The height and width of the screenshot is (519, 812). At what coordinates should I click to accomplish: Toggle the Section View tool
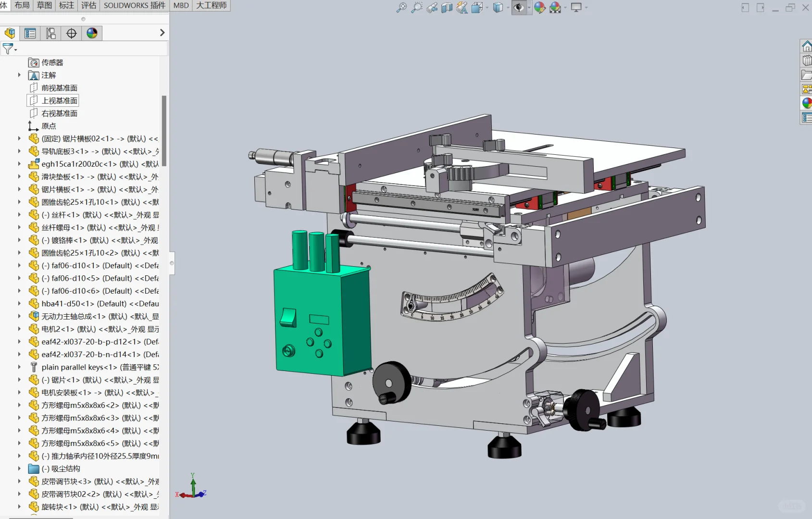(x=447, y=8)
